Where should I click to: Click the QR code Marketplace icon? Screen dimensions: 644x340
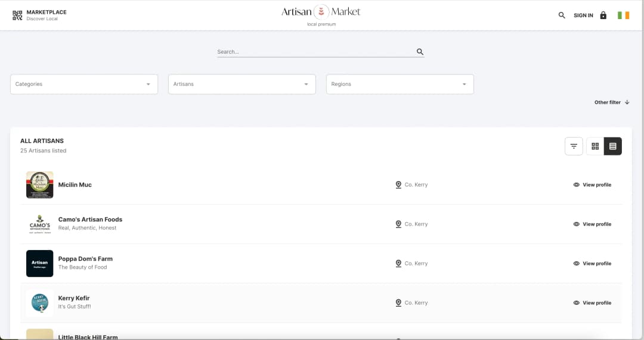coord(17,15)
